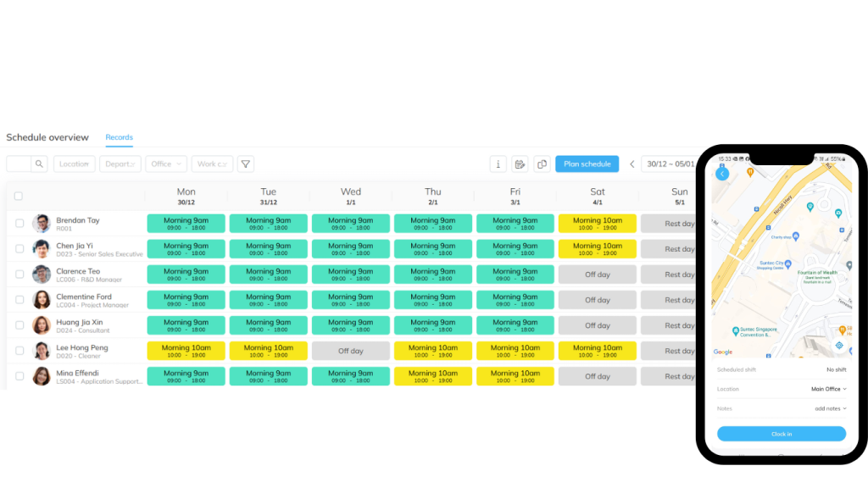Viewport: 868px width, 488px height.
Task: Click the Mon 30/12 column header
Action: coord(186,196)
